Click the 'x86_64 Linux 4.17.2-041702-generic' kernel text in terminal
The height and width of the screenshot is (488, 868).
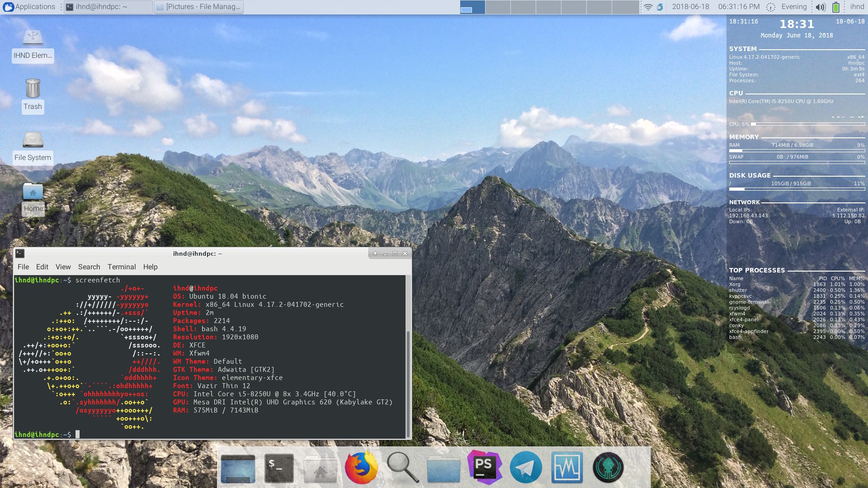click(x=274, y=305)
